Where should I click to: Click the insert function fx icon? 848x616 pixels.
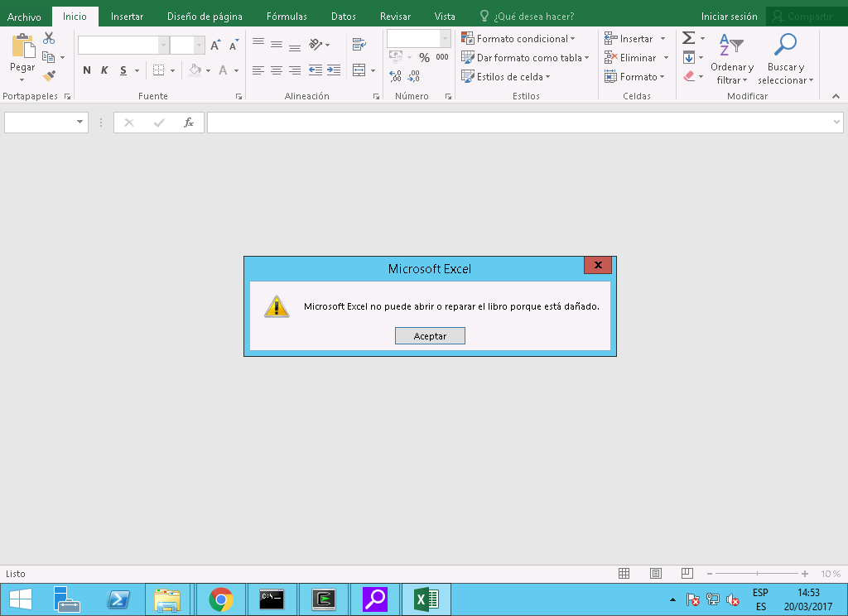[x=188, y=123]
